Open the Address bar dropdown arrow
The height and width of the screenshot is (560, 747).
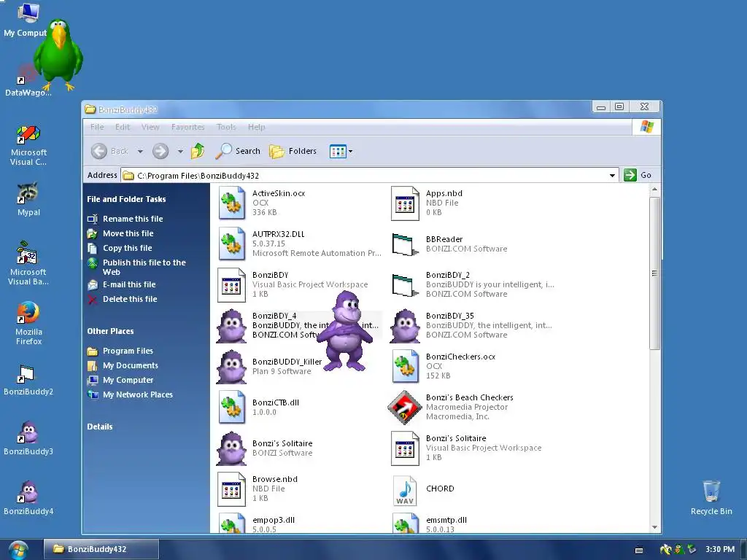(612, 175)
